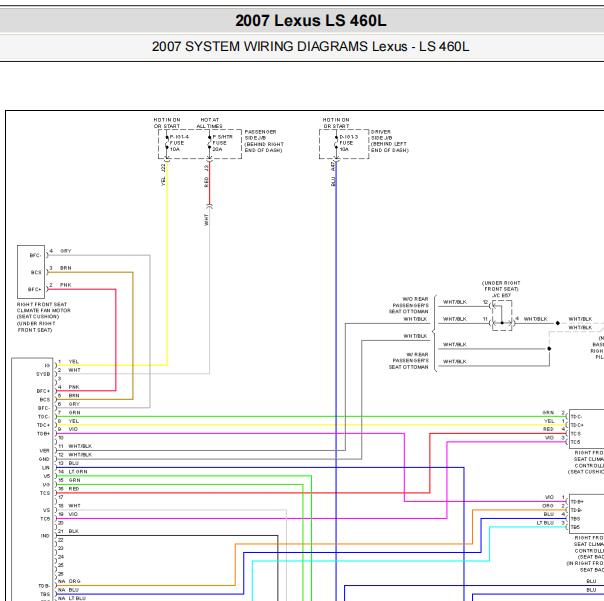Select the 'HOT AT ALL TIMES' label
The width and height of the screenshot is (604, 601).
pyautogui.click(x=210, y=123)
